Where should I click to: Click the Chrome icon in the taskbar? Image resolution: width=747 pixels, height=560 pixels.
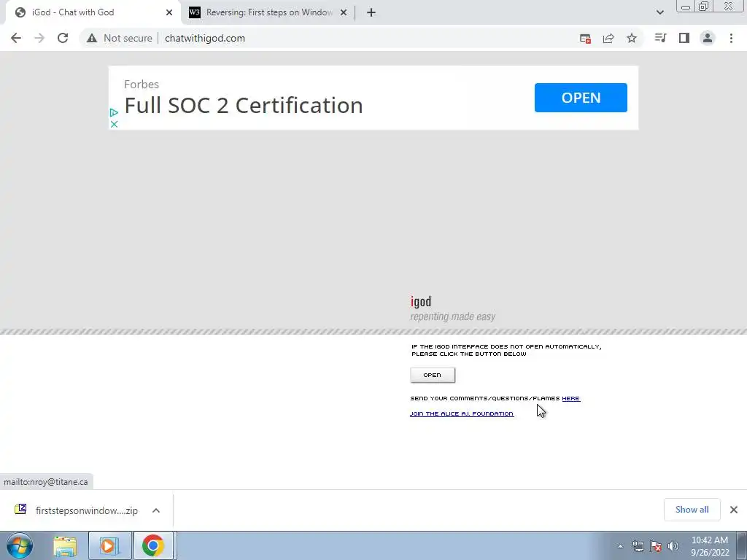tap(153, 545)
